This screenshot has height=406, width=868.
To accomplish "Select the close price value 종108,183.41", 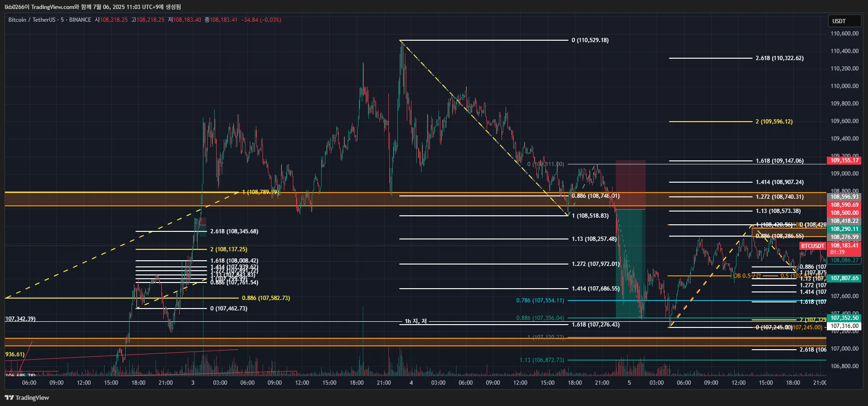I will 221,20.
